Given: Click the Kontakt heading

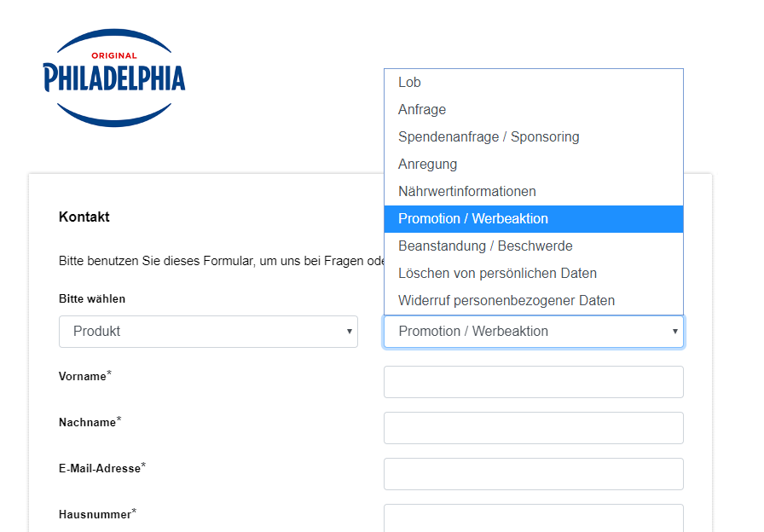Looking at the screenshot, I should [x=84, y=217].
